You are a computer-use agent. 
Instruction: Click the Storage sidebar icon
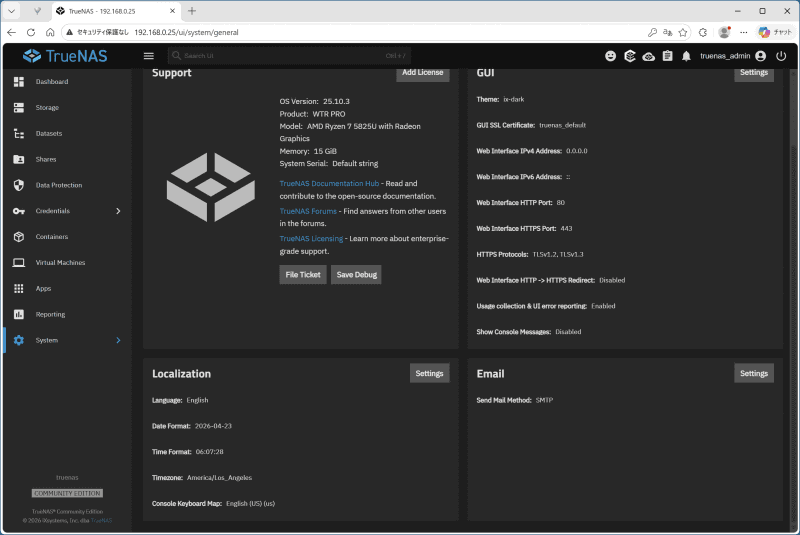[19, 108]
